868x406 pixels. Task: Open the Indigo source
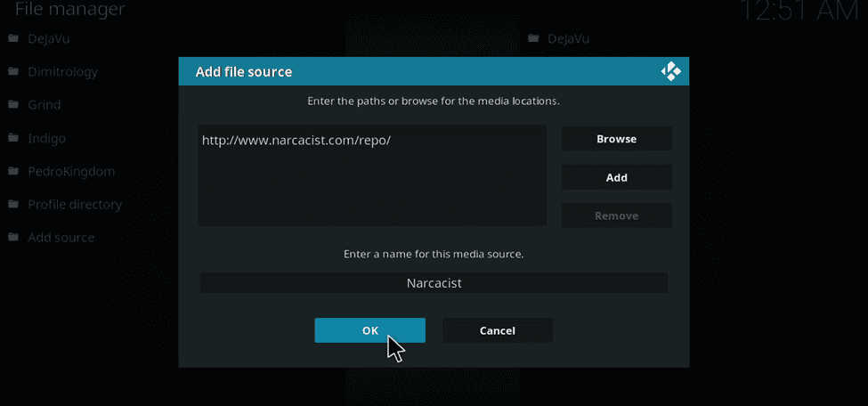click(x=46, y=138)
